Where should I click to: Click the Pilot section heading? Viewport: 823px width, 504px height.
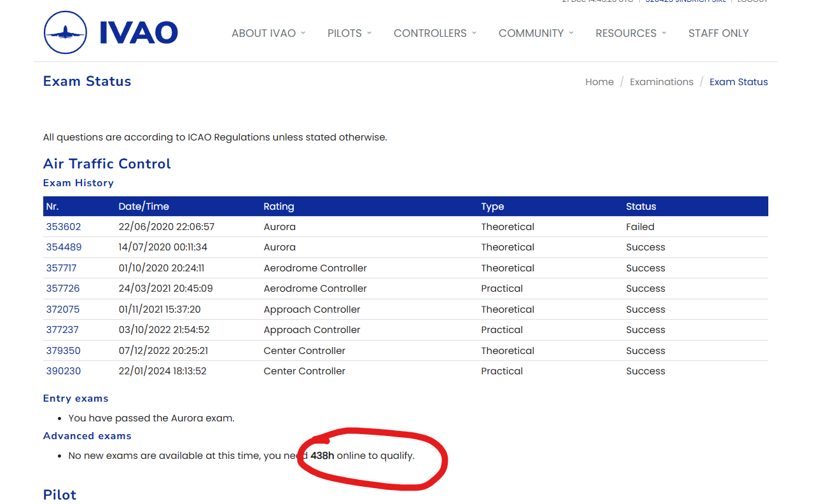tap(60, 495)
